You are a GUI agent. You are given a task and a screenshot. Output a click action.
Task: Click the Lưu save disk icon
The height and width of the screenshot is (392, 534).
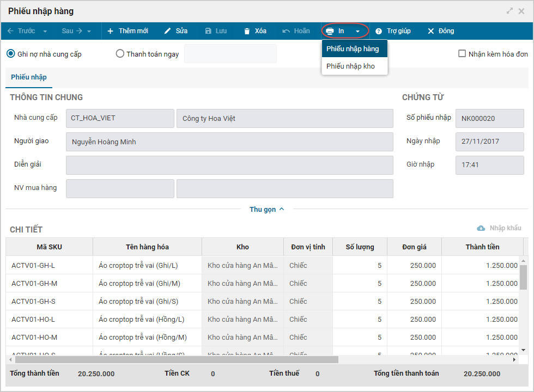(208, 31)
